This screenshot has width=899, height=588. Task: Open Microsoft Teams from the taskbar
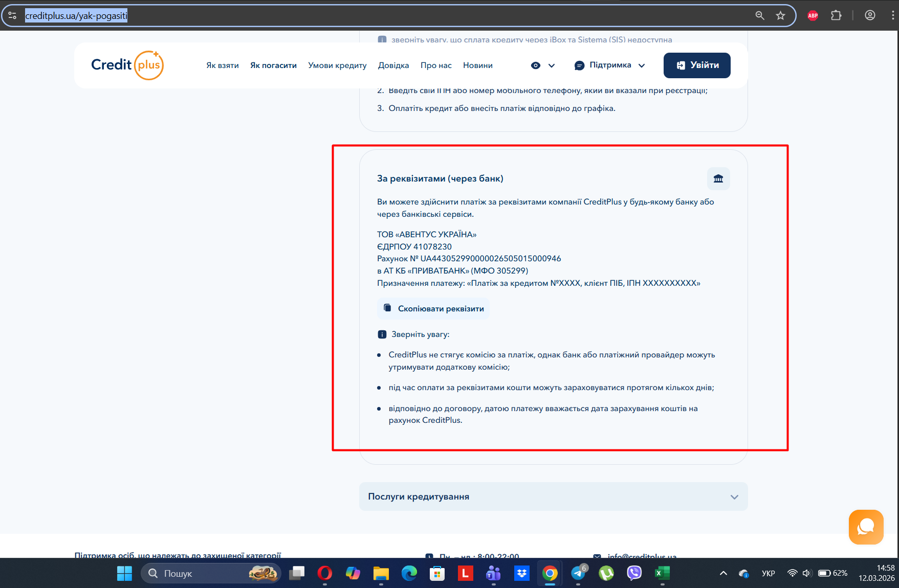(493, 573)
